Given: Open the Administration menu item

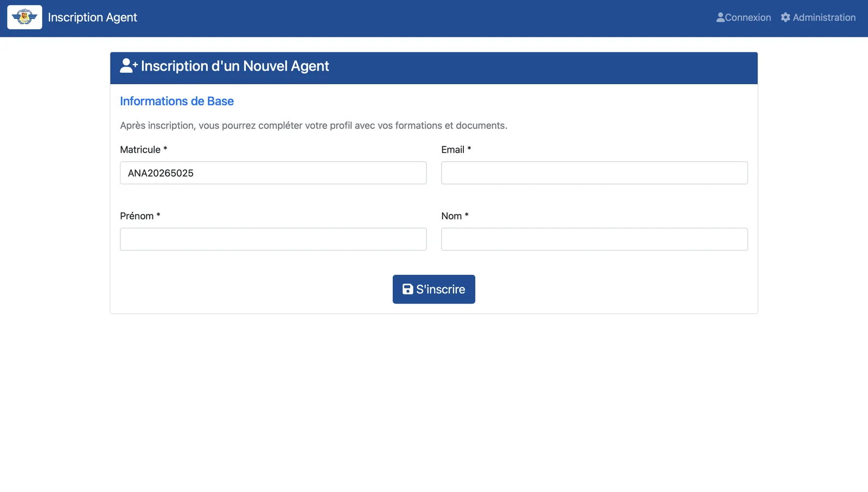Looking at the screenshot, I should tap(818, 17).
